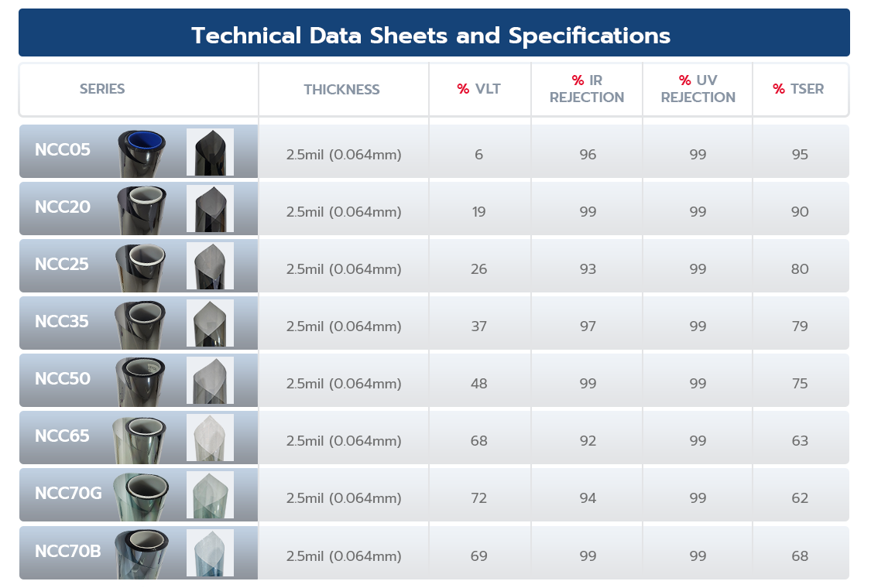Click VLT value 37 in NCC35 row
Viewport: 871px width, 588px height.
click(478, 326)
